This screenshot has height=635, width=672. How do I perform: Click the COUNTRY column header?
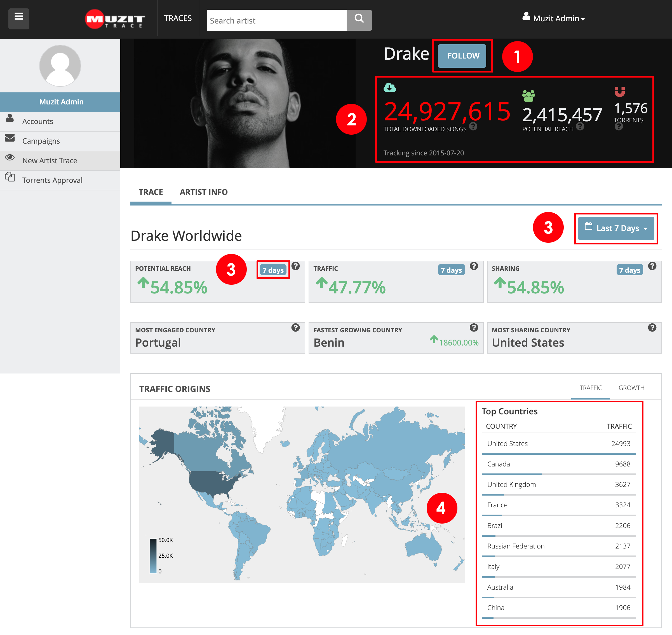click(501, 426)
